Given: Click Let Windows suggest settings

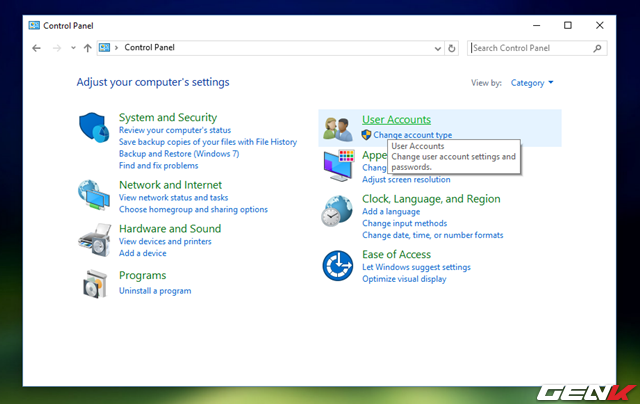Looking at the screenshot, I should click(x=416, y=267).
